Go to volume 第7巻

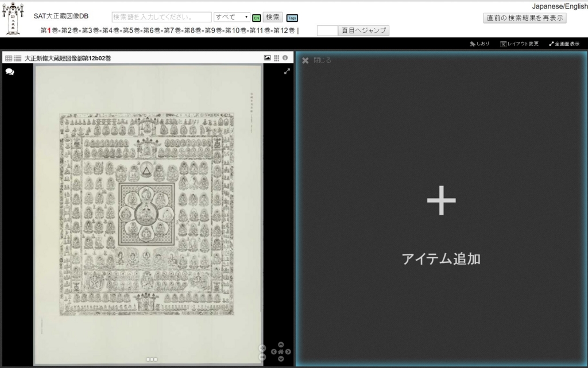(x=172, y=30)
